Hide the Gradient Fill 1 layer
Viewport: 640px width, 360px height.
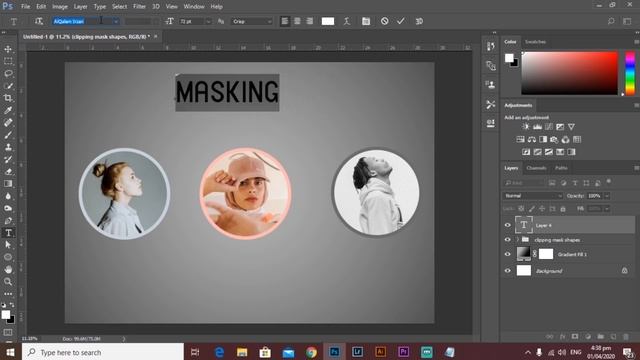(508, 254)
